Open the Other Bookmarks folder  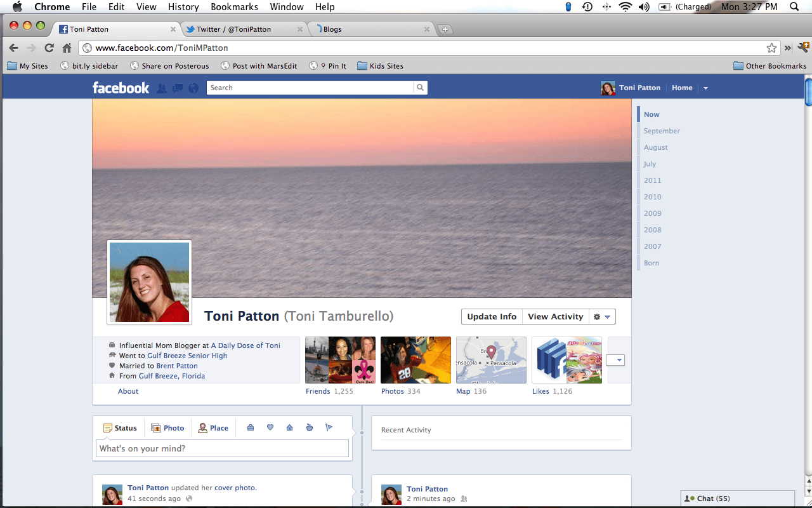tap(769, 65)
